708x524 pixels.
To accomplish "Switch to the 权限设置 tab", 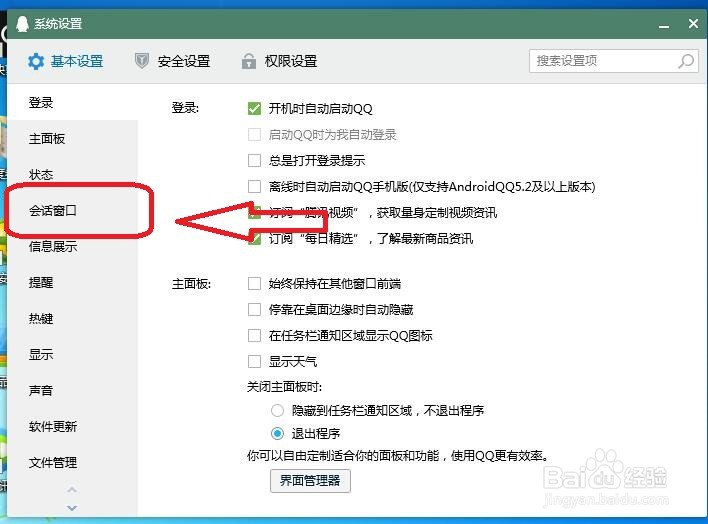I will pos(279,61).
